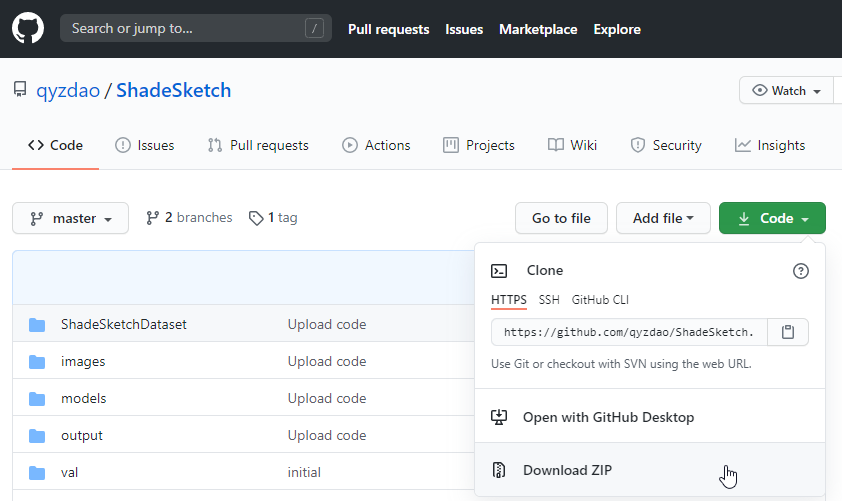This screenshot has width=842, height=501.
Task: Click the terminal icon beside Clone
Action: 499,271
